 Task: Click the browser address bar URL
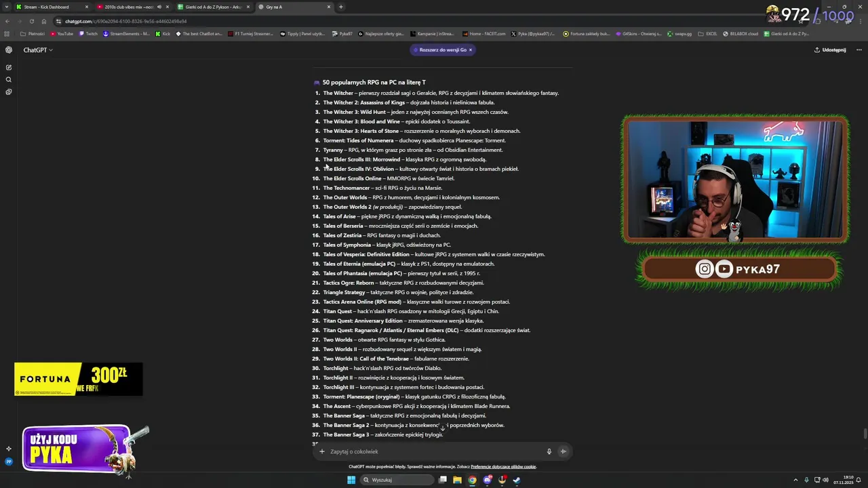(126, 21)
